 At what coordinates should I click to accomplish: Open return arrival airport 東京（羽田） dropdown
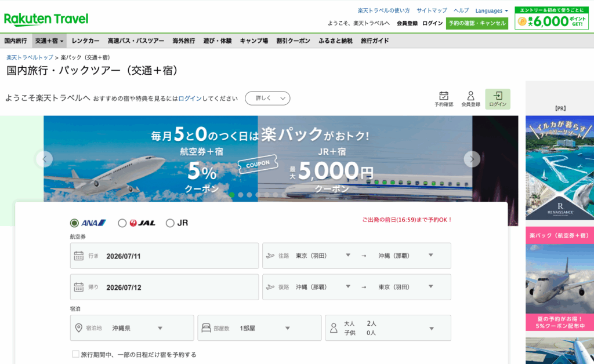click(405, 287)
